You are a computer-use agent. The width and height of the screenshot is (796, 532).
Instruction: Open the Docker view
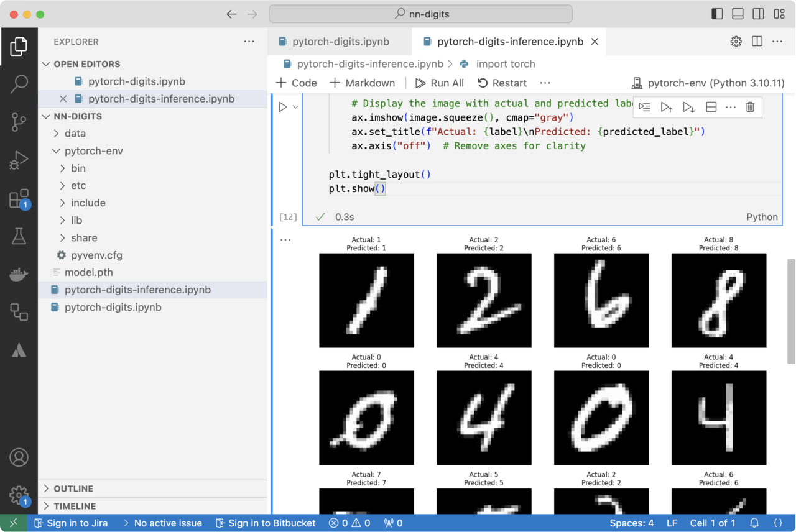(19, 274)
